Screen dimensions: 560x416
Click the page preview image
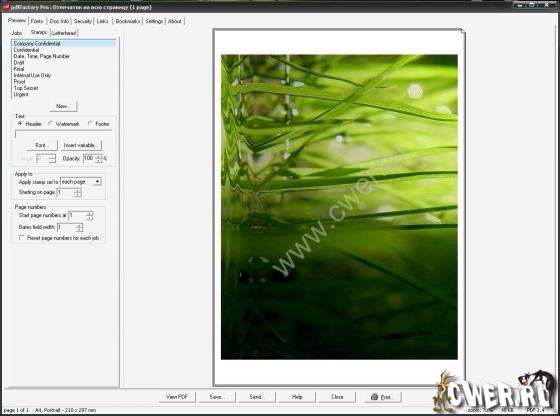[x=339, y=207]
